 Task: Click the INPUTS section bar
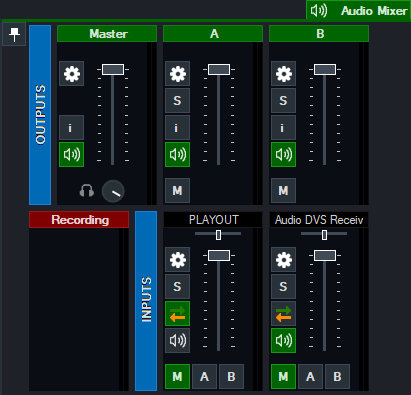(x=146, y=301)
